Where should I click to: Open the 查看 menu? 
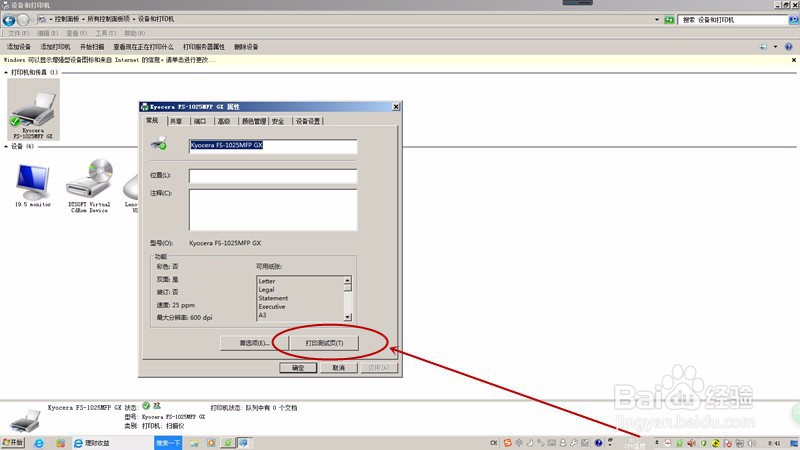pos(77,33)
